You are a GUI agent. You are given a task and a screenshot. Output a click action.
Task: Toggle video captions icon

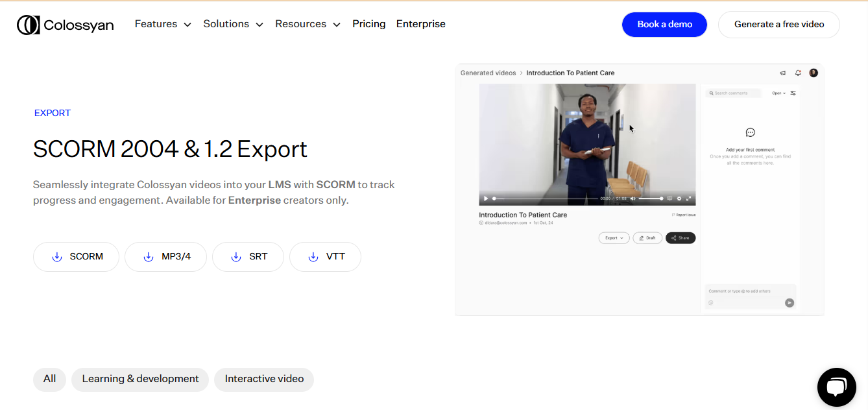tap(669, 199)
